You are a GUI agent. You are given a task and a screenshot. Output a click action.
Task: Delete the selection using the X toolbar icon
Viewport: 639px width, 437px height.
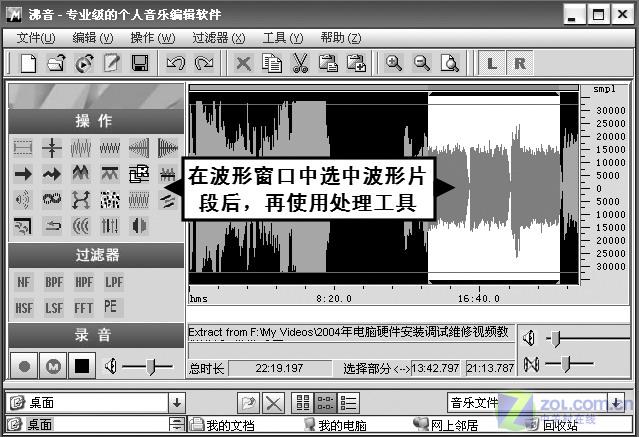(244, 64)
